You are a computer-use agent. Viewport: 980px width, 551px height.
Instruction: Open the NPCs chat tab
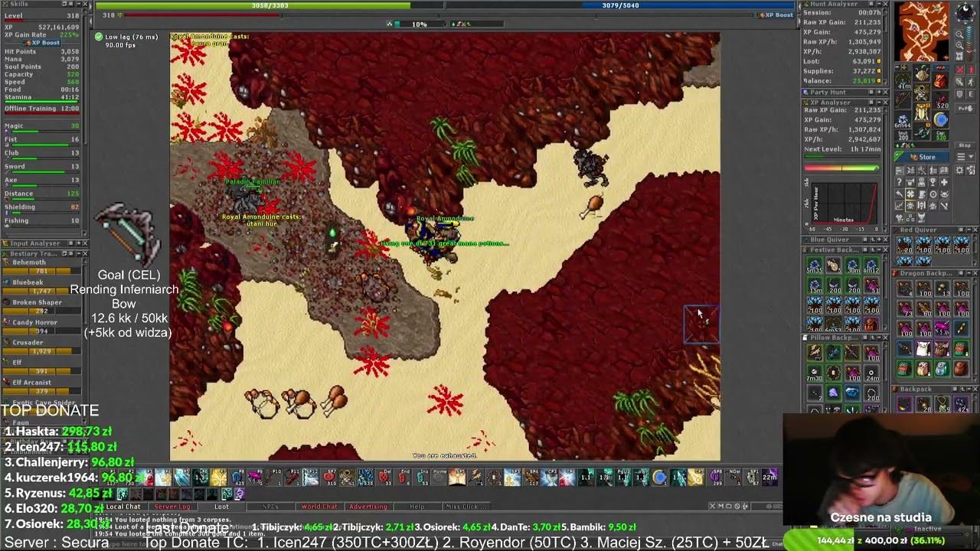(x=269, y=506)
